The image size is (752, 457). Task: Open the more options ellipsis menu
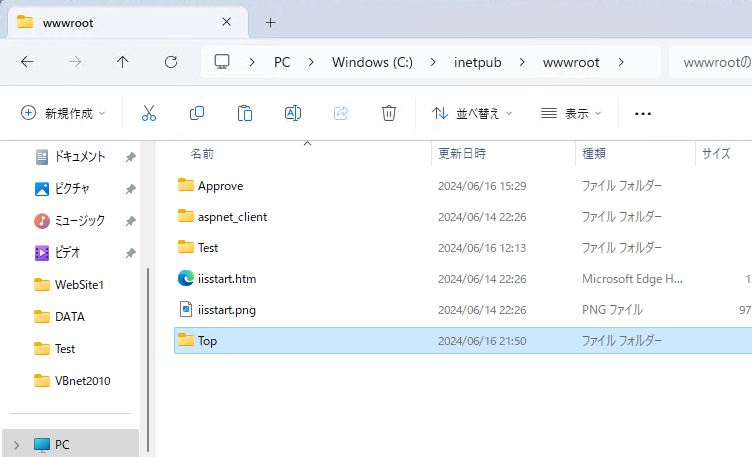click(643, 113)
